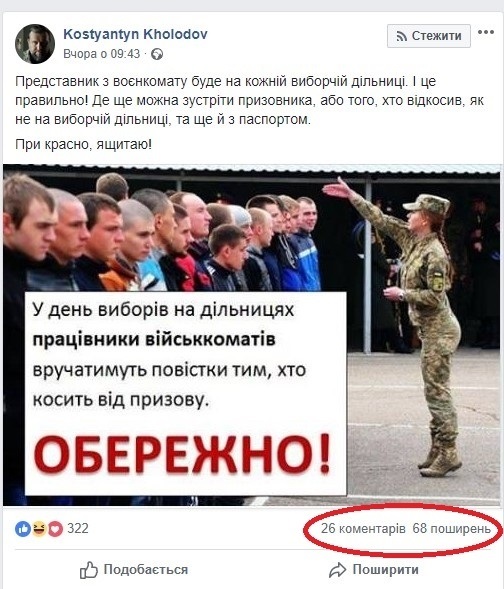Open the 322 reactions count
This screenshot has width=504, height=589.
(78, 529)
